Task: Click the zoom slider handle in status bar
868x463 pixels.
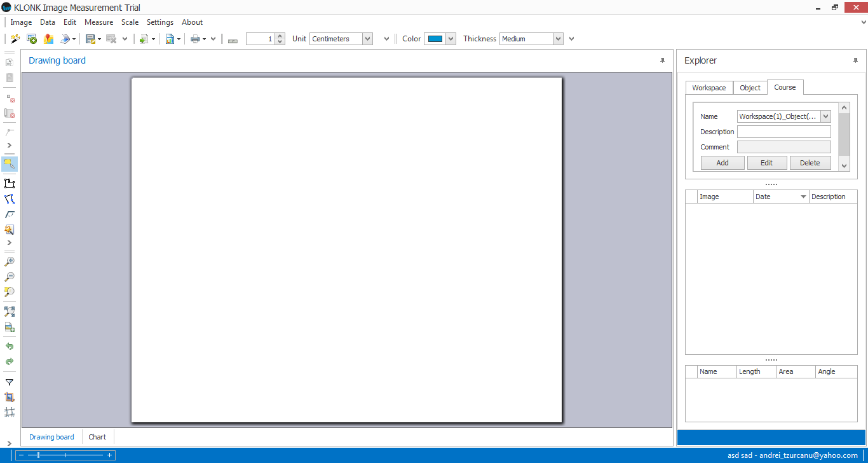Action: 38,455
